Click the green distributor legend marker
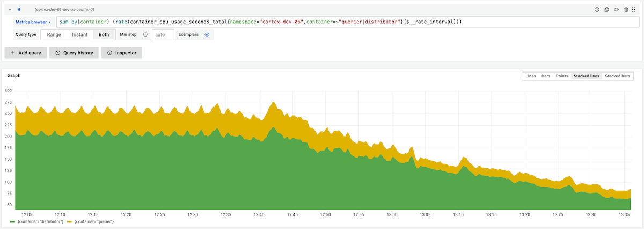644x229 pixels. (x=12, y=221)
